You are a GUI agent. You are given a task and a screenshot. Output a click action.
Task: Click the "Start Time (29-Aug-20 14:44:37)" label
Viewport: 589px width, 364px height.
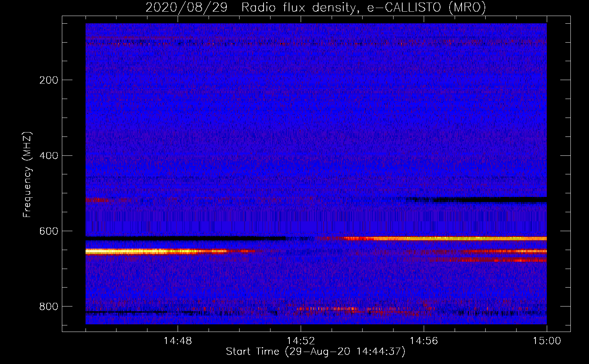click(316, 352)
